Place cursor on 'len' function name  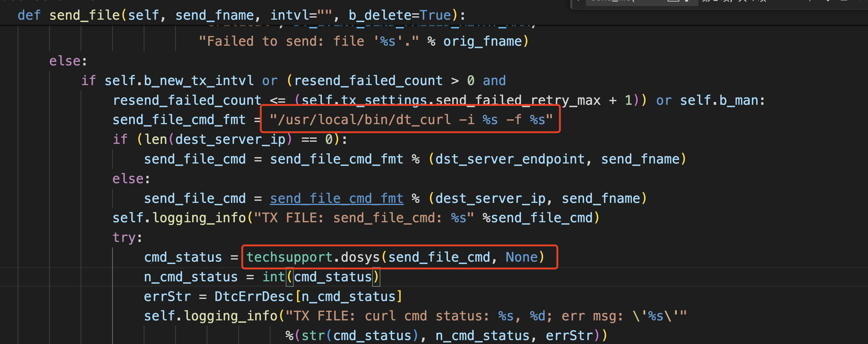156,139
